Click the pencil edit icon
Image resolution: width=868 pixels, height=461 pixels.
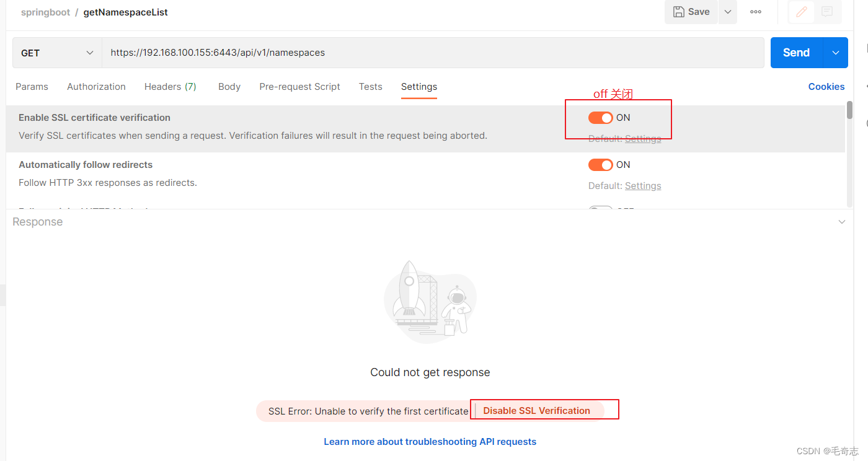tap(802, 12)
